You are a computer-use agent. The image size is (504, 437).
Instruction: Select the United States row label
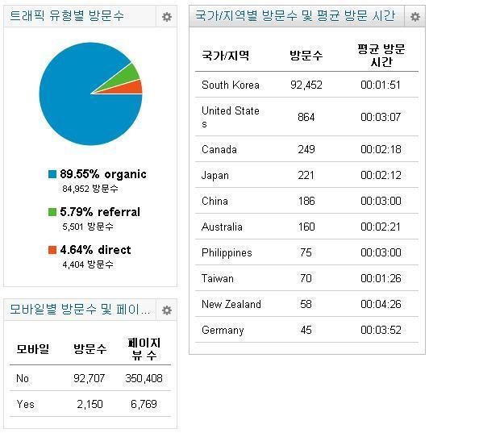(231, 117)
